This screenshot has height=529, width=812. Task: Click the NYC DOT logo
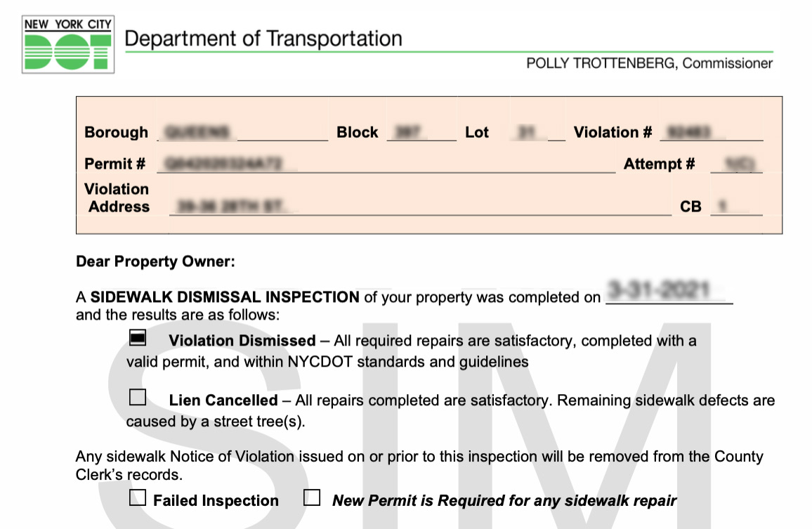pos(68,44)
